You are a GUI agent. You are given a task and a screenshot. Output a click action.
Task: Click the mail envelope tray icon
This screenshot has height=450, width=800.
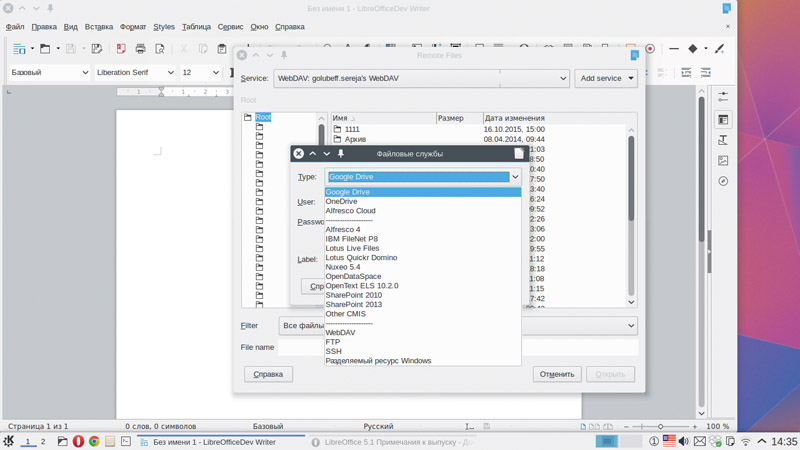click(699, 441)
